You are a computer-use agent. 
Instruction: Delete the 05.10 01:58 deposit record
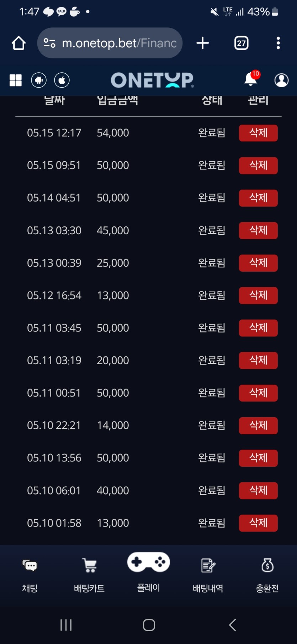pyautogui.click(x=258, y=523)
